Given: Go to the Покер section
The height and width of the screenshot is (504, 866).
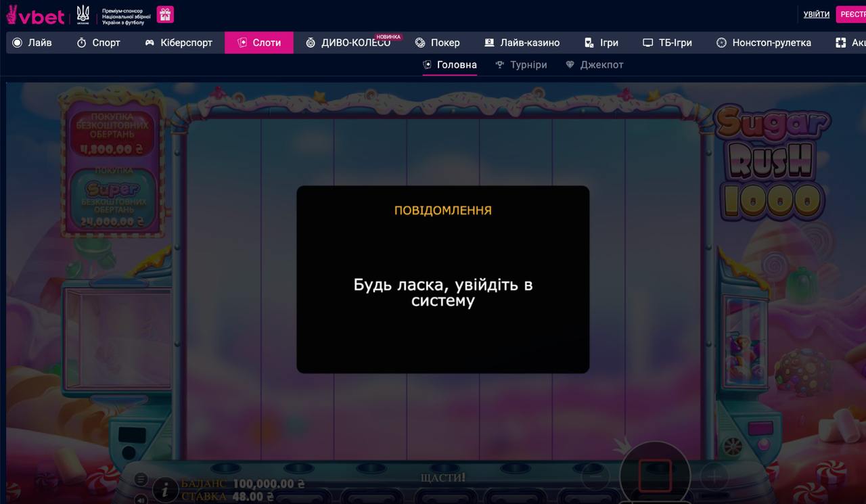Looking at the screenshot, I should 438,43.
